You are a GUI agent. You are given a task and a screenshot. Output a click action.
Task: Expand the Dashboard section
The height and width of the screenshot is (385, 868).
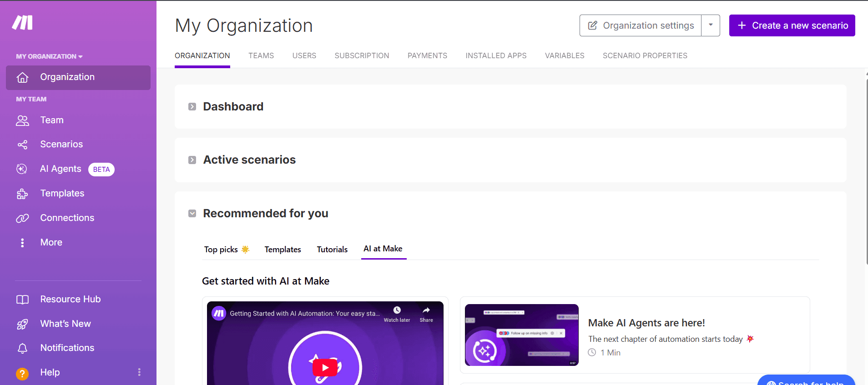[192, 107]
